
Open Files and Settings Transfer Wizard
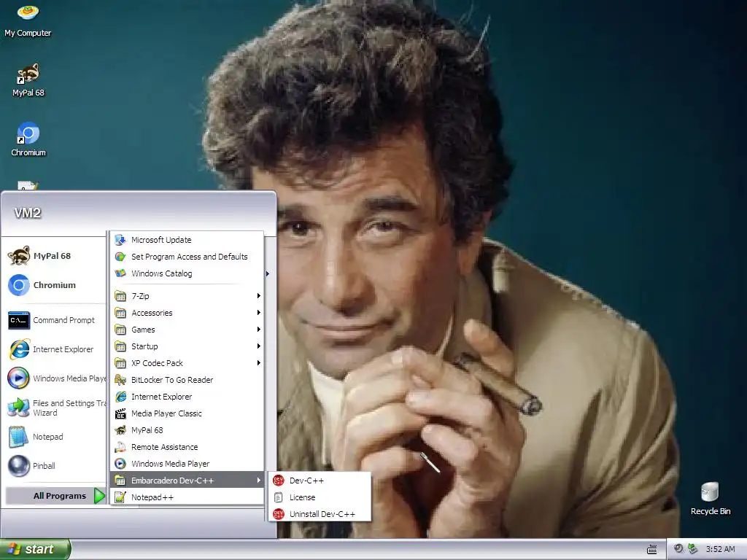[56, 408]
